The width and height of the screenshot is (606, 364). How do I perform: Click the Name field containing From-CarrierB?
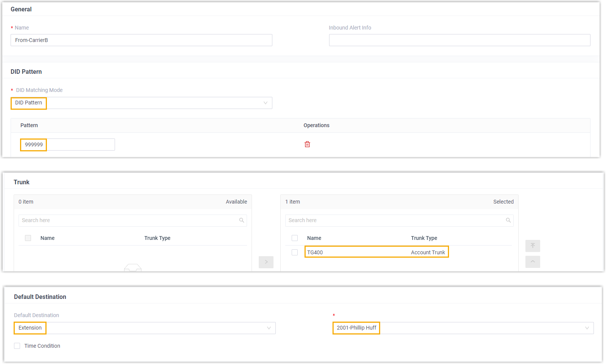pyautogui.click(x=141, y=40)
